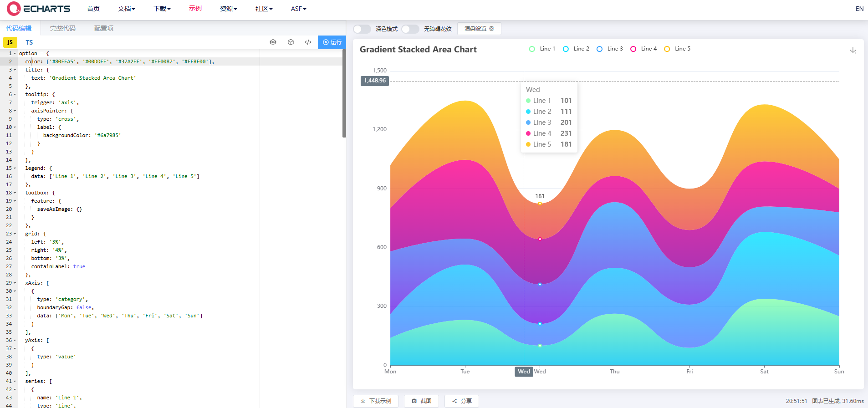Image resolution: width=868 pixels, height=408 pixels.
Task: Turn on the 无障碍花纹 pattern switch
Action: [410, 29]
